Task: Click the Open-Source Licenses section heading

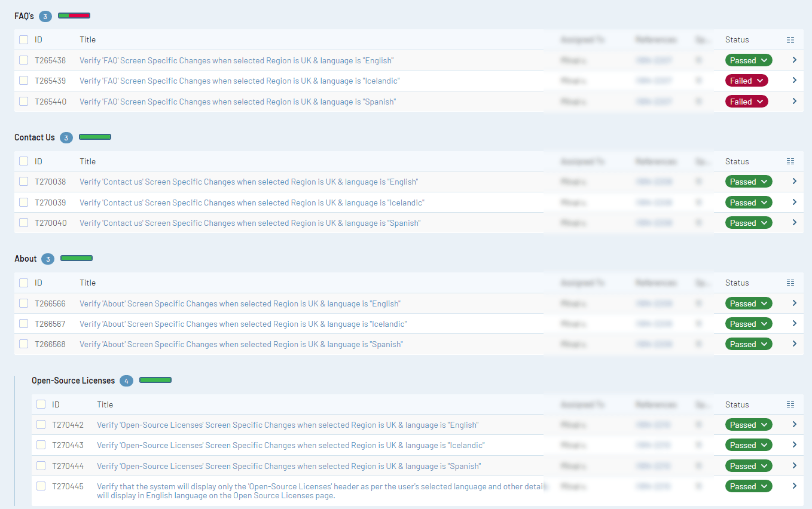Action: (73, 381)
